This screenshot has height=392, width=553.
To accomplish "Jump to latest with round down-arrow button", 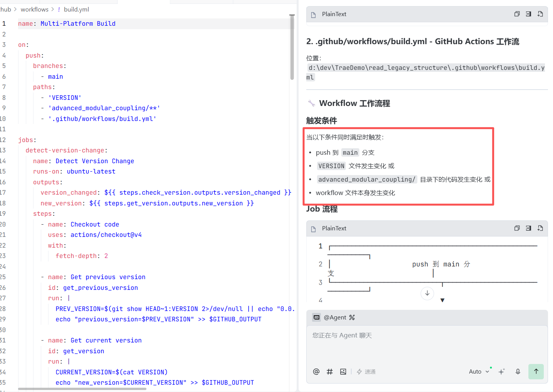I will coord(427,293).
